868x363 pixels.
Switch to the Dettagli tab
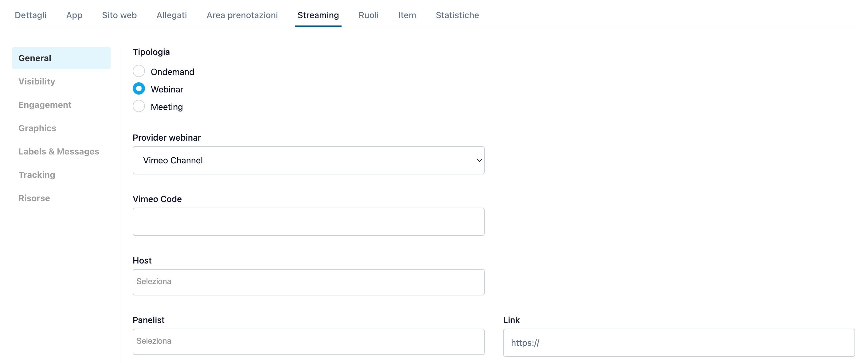point(31,15)
